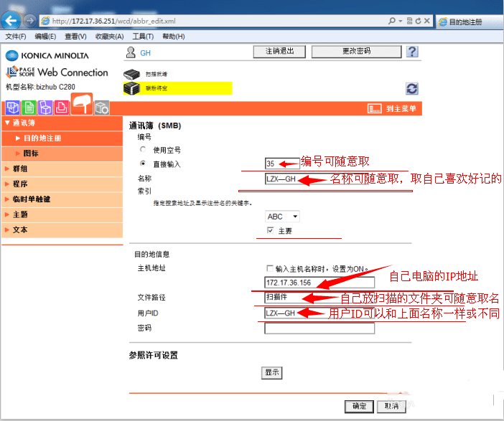Viewport: 504px width, 421px height.
Task: Click the Konica Minolta logo
Action: tap(47, 55)
